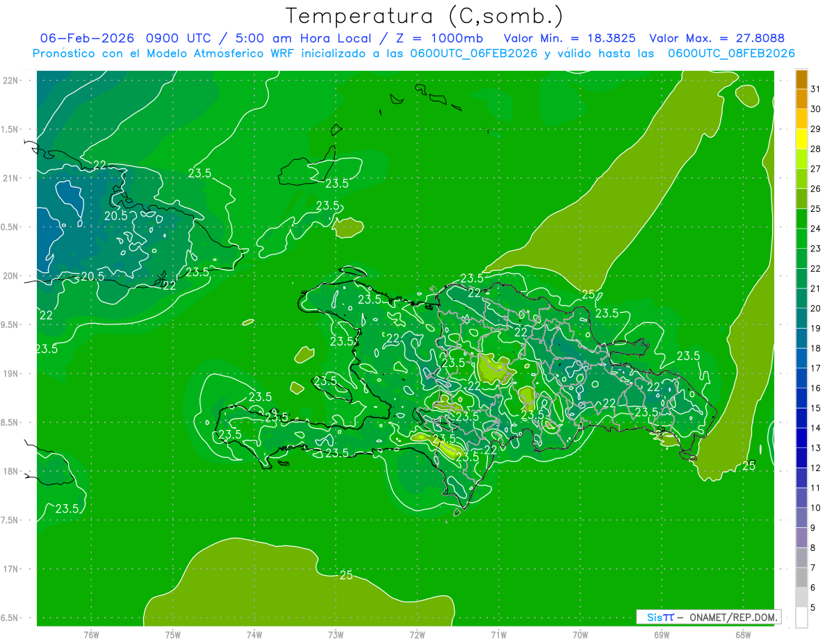The height and width of the screenshot is (644, 834).
Task: Click the teal legend segment between 19 and 20
Action: click(x=801, y=319)
